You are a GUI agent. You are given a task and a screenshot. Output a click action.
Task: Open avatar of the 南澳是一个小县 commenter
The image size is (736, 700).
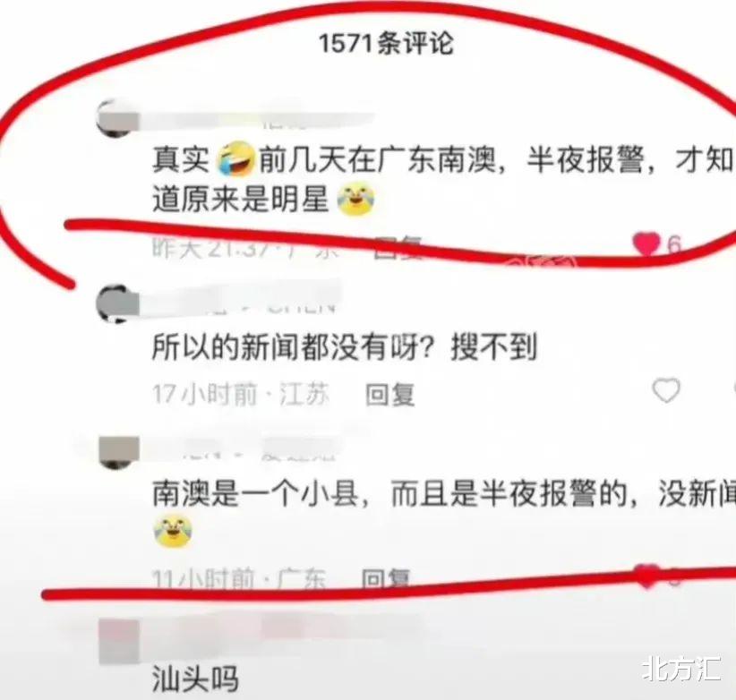point(119,452)
